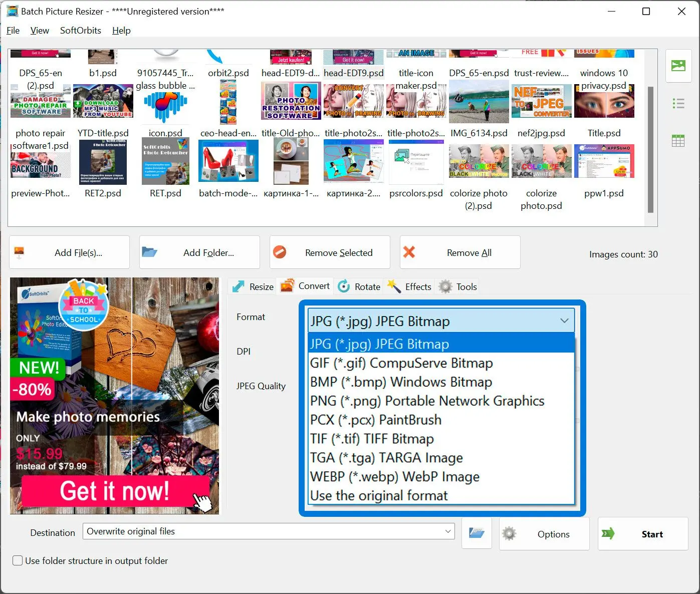Open the Rotate tab

pos(359,286)
